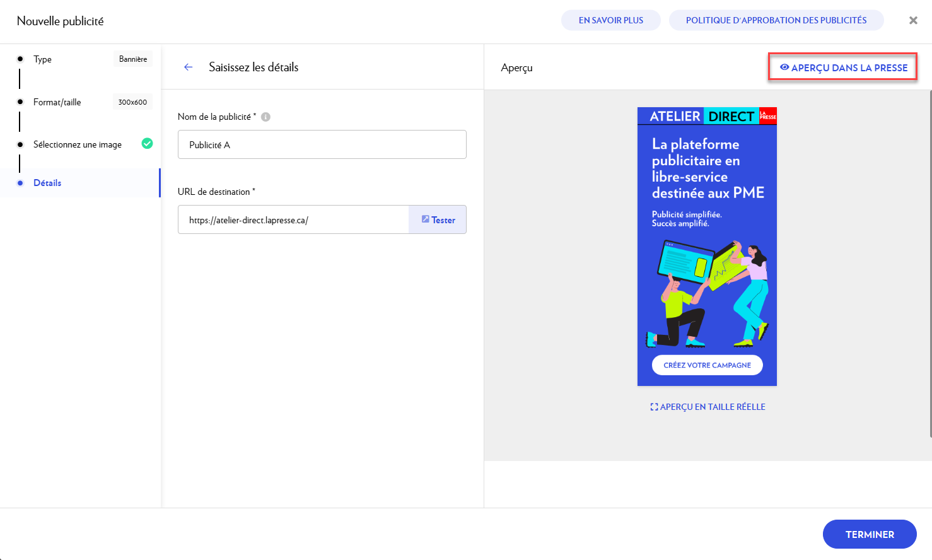Click the eye icon in Aperçu dans La Presse
Viewport: 932px width, 560px height.
pos(784,67)
